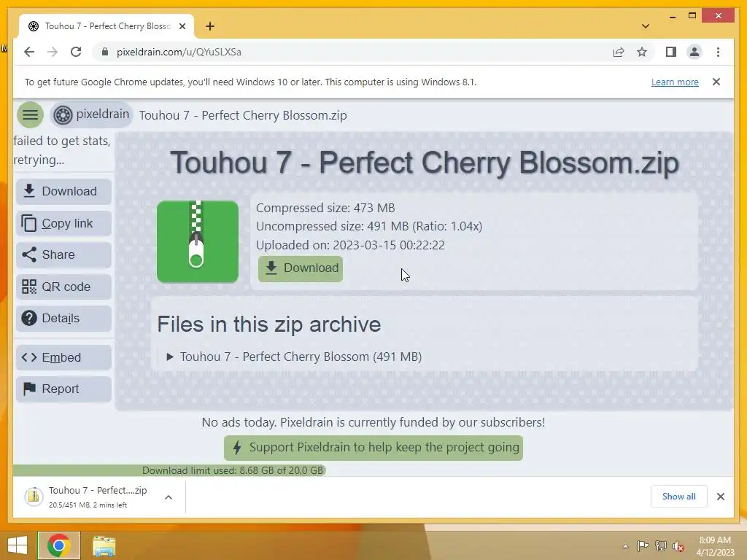Click 'Uploaded on: 2023-03-15 00:22:22' text
This screenshot has width=747, height=560.
350,245
